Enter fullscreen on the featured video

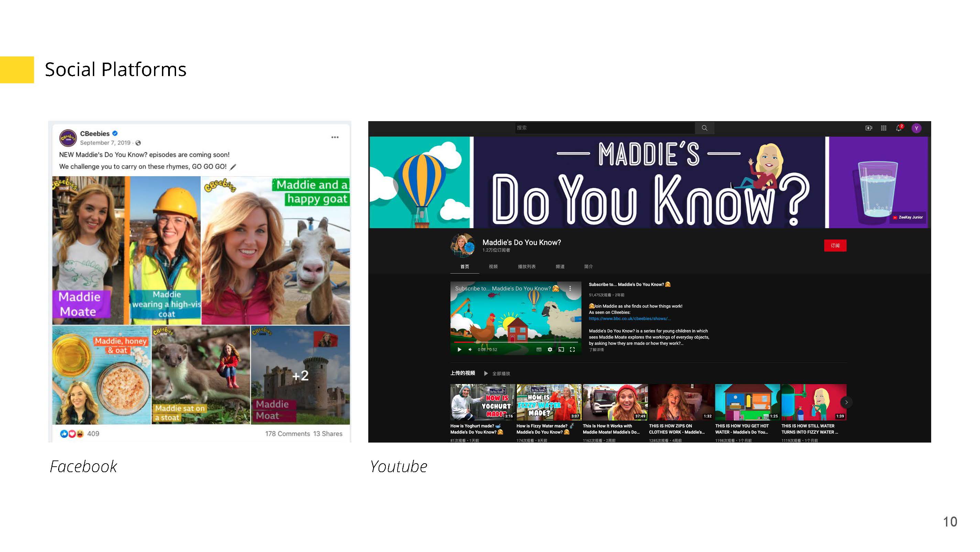pos(572,349)
